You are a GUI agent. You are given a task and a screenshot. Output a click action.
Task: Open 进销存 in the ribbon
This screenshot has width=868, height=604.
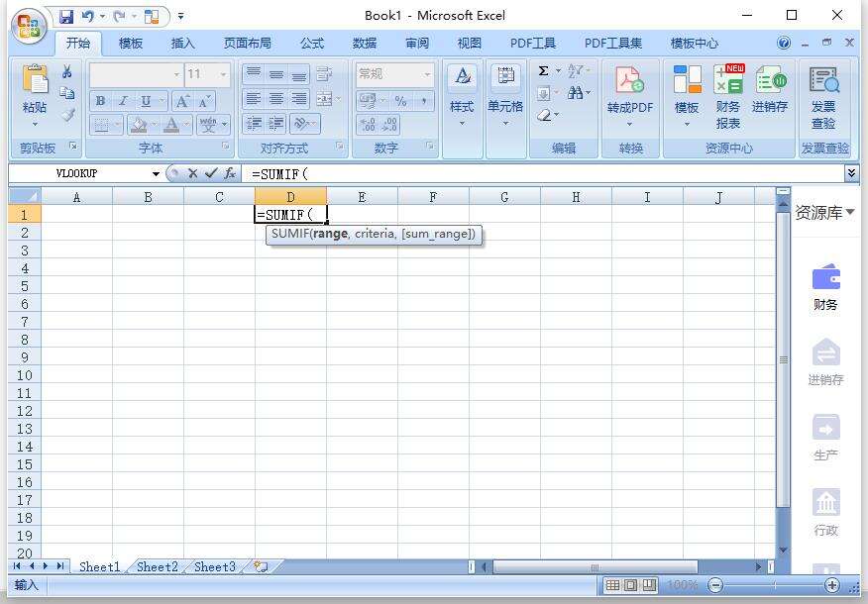point(770,89)
